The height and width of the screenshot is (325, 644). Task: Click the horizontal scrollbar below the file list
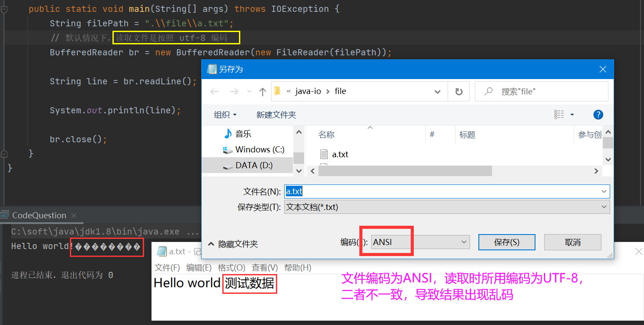pos(405,170)
